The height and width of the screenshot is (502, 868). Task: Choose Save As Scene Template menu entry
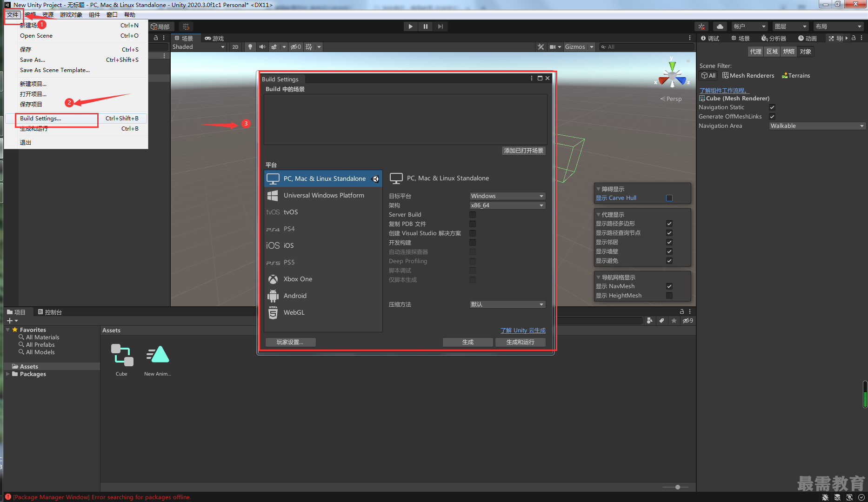click(76, 70)
